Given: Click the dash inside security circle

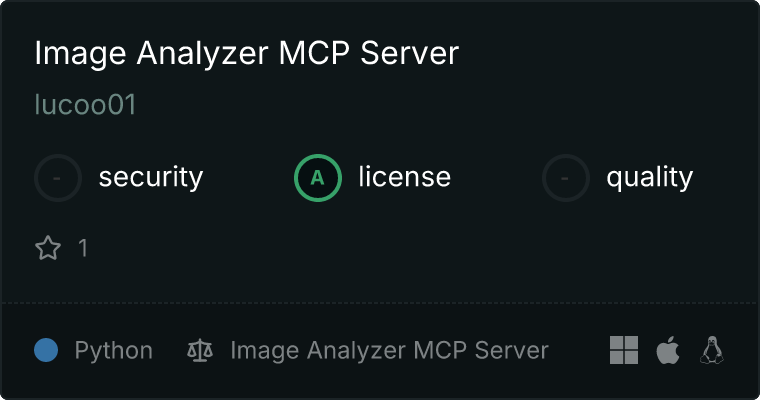Looking at the screenshot, I should (x=57, y=178).
